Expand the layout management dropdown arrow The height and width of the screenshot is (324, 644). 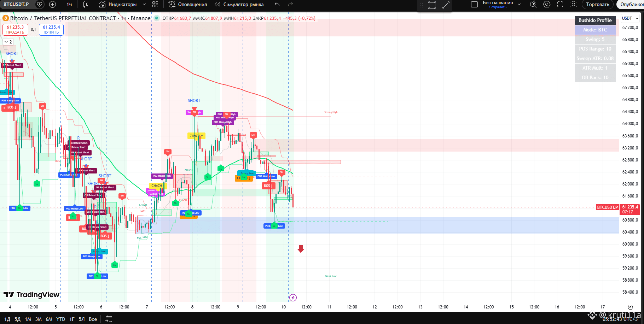coord(519,4)
